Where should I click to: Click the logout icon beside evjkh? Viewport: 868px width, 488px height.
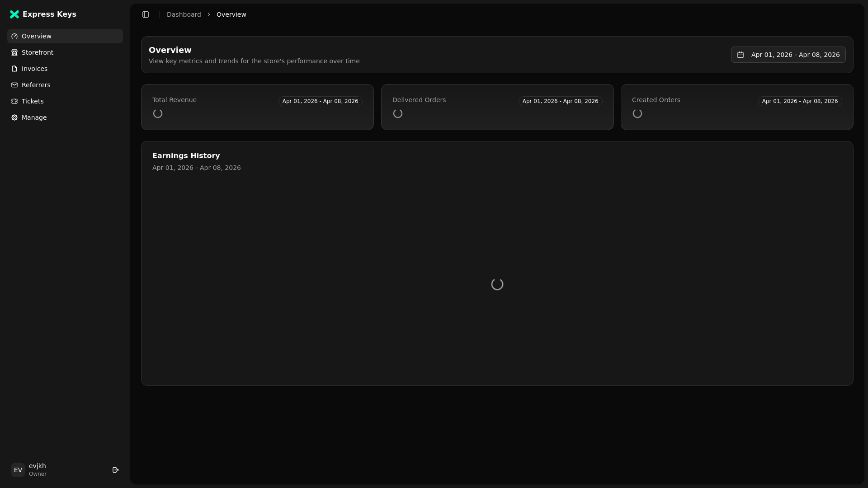pos(116,470)
